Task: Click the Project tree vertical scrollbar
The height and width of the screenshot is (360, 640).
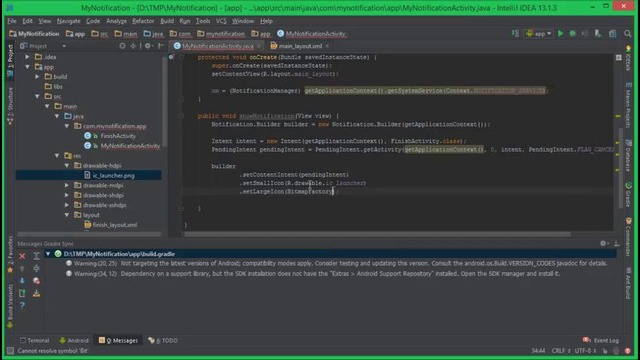Action: tap(164, 102)
